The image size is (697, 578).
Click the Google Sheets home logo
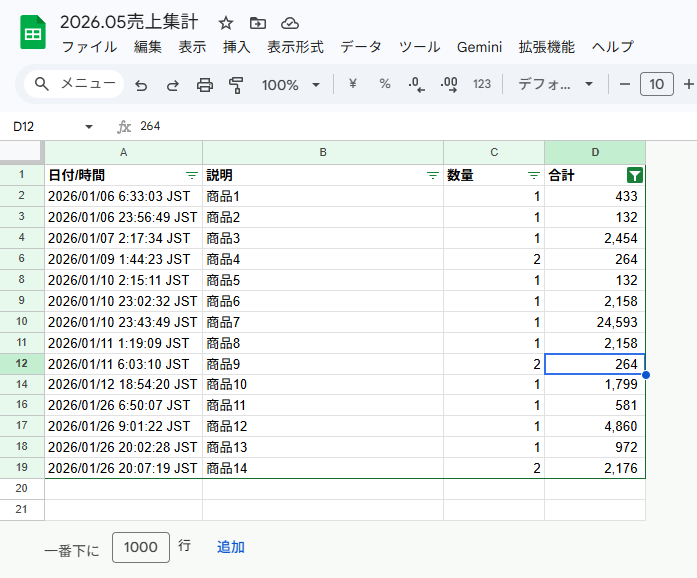[33, 33]
